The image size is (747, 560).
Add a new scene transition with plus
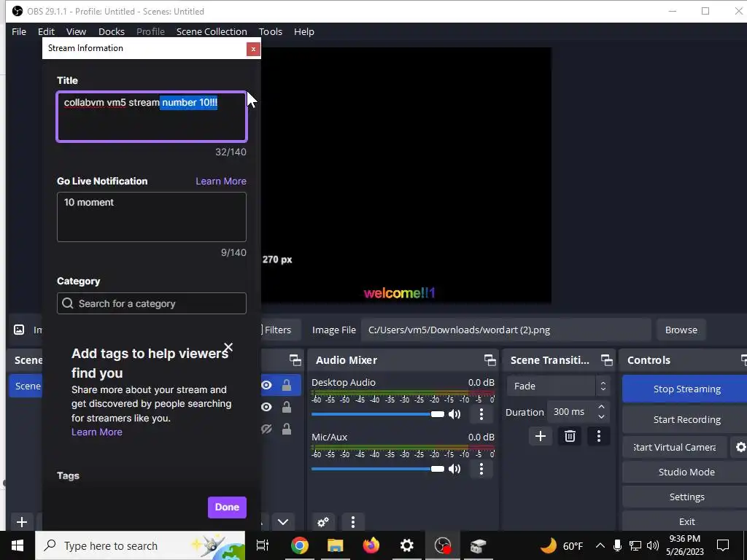pyautogui.click(x=541, y=436)
